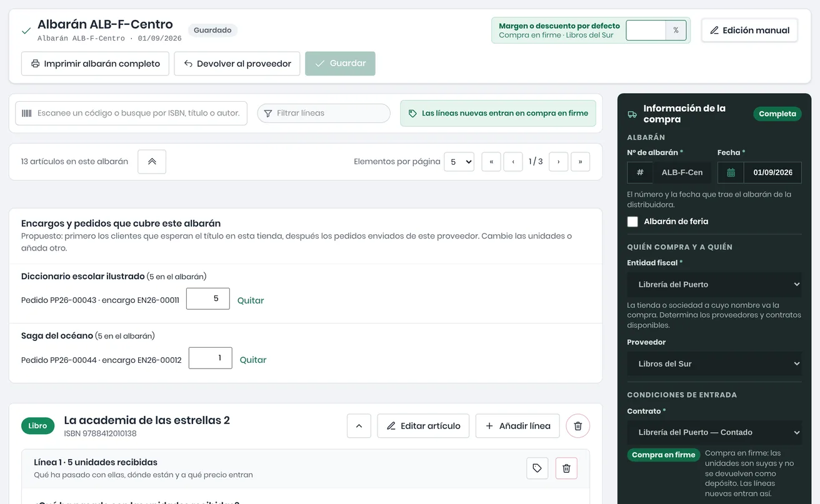Open the Elementos por página dropdown
This screenshot has width=820, height=504.
coord(459,162)
